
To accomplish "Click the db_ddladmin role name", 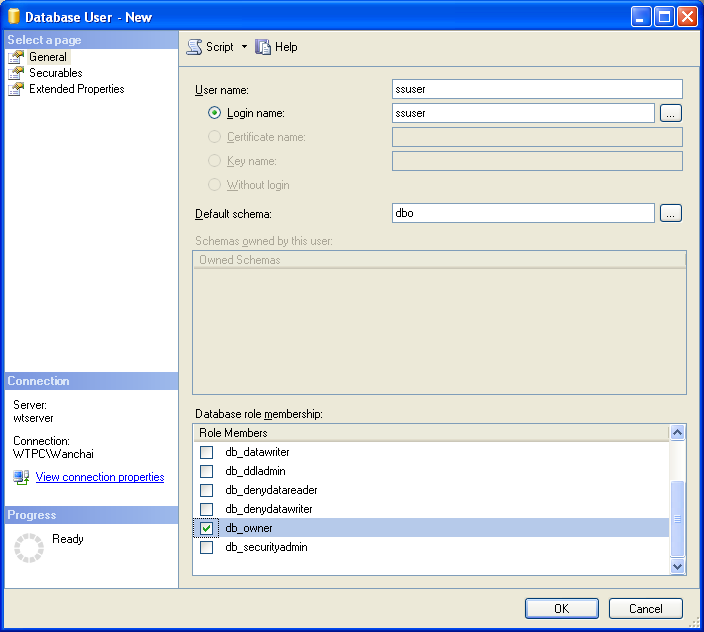I will (x=255, y=471).
